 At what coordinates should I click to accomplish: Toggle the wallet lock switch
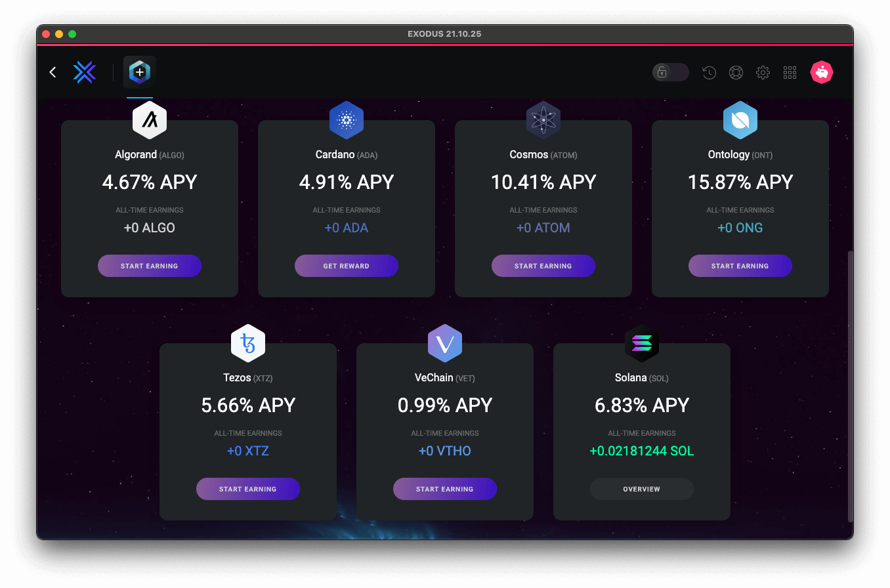tap(671, 72)
